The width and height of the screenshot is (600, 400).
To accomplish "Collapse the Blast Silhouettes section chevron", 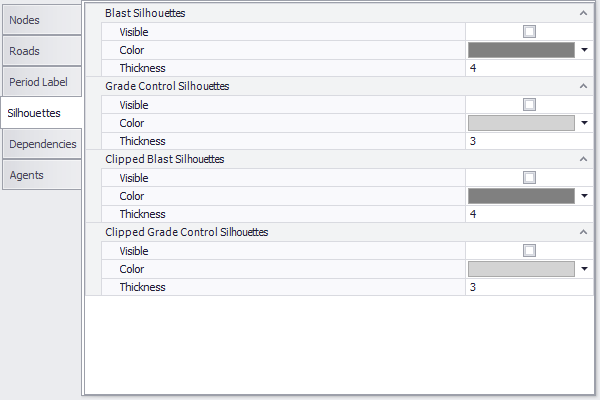I will (x=582, y=13).
